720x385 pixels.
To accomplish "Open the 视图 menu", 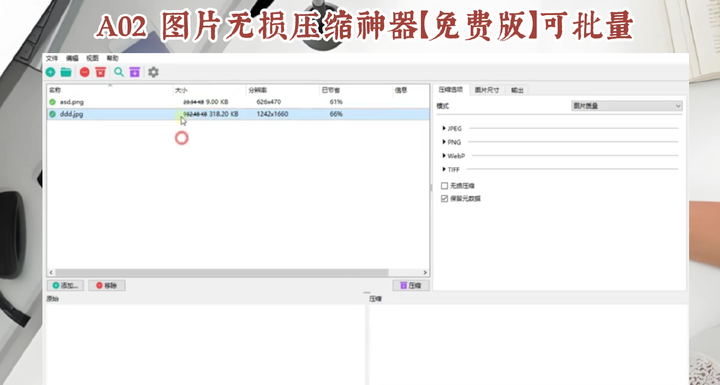I will pyautogui.click(x=92, y=58).
